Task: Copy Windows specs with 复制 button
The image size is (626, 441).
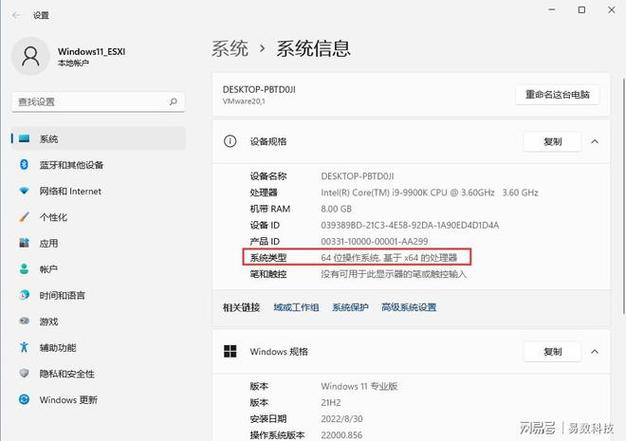Action: [552, 351]
